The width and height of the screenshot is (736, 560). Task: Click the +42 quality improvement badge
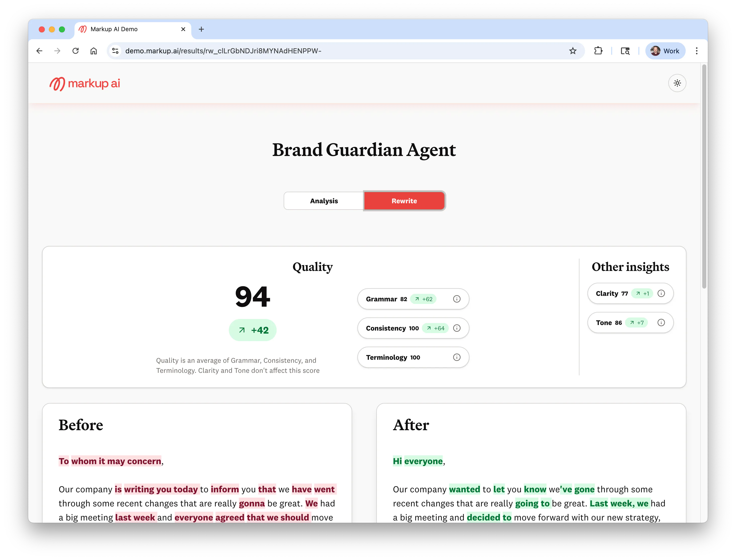[252, 330]
